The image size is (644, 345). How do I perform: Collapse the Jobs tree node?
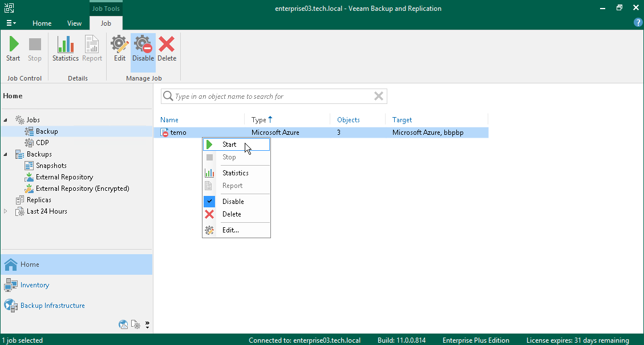6,119
